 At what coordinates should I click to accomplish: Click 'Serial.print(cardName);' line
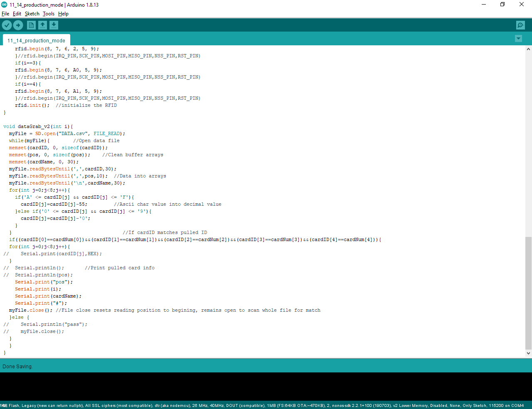(x=48, y=296)
